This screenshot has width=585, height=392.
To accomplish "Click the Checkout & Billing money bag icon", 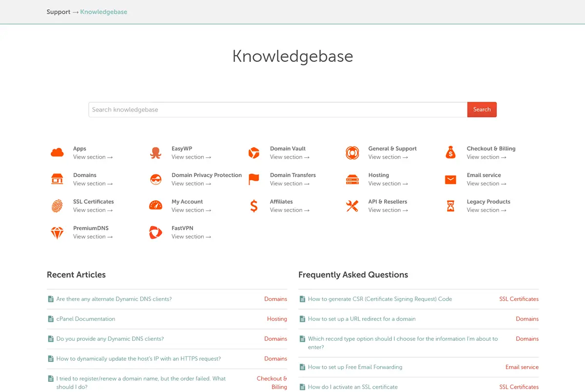I will [x=449, y=152].
